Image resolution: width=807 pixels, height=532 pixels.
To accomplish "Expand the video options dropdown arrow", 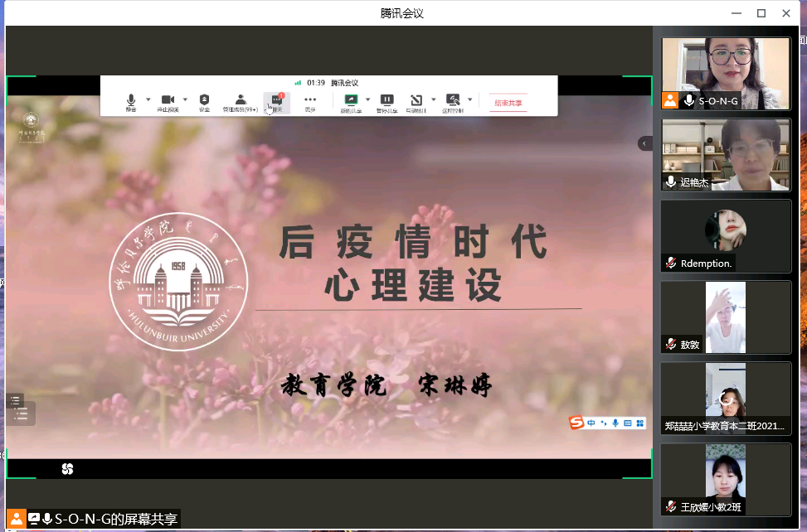I will pos(185,99).
